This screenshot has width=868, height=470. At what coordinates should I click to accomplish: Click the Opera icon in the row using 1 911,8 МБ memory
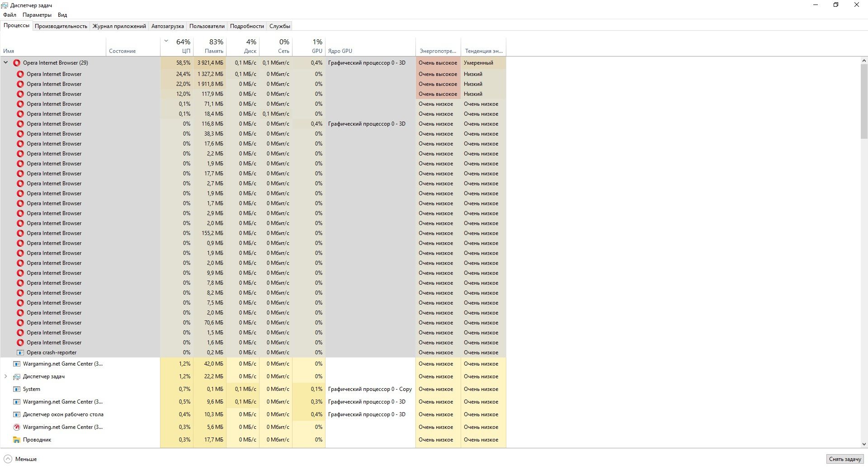[20, 84]
